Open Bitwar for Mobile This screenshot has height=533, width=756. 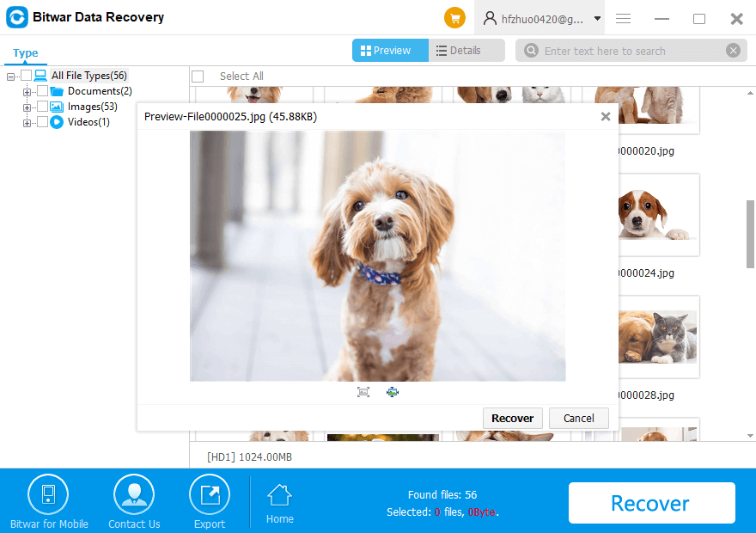pyautogui.click(x=49, y=502)
